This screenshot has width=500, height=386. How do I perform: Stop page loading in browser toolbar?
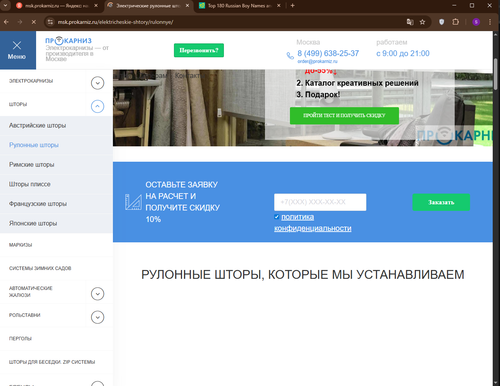pos(34,22)
